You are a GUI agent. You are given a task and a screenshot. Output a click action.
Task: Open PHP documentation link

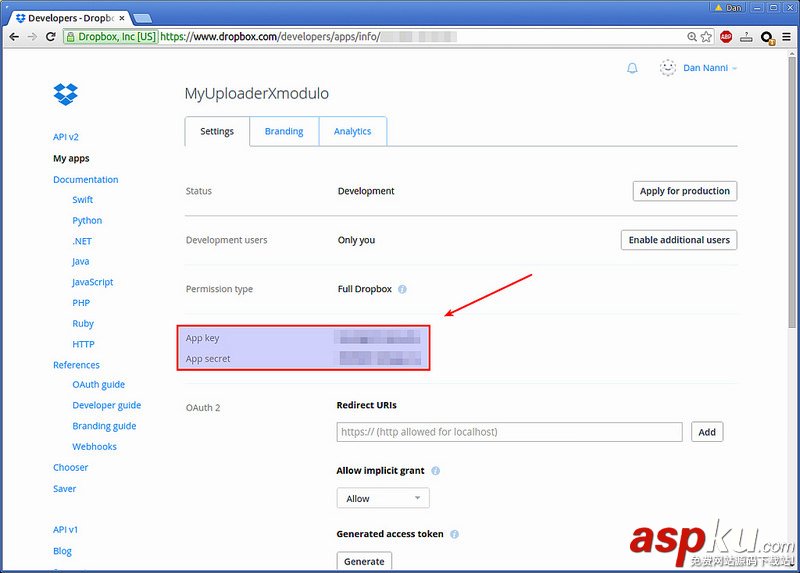click(x=81, y=303)
